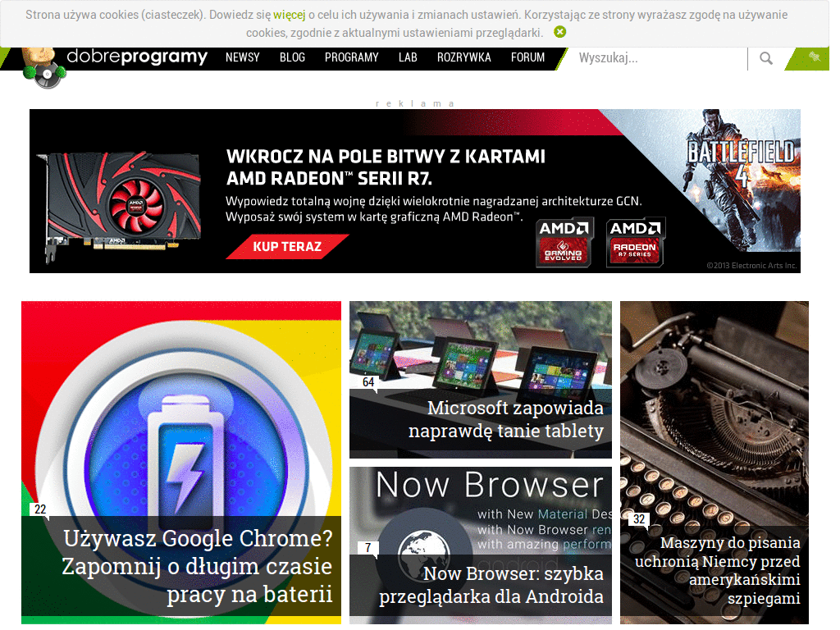
Task: Open the NEWSY section
Action: click(x=242, y=58)
